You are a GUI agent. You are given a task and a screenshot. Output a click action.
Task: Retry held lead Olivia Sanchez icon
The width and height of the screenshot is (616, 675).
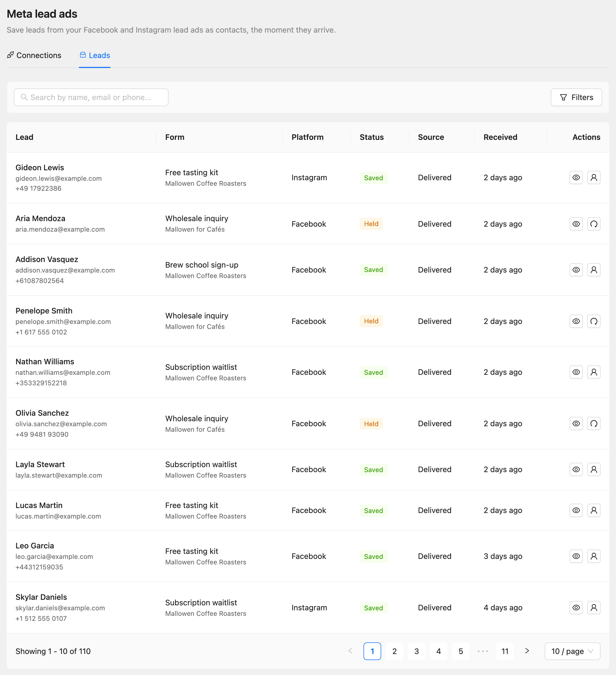click(x=594, y=423)
